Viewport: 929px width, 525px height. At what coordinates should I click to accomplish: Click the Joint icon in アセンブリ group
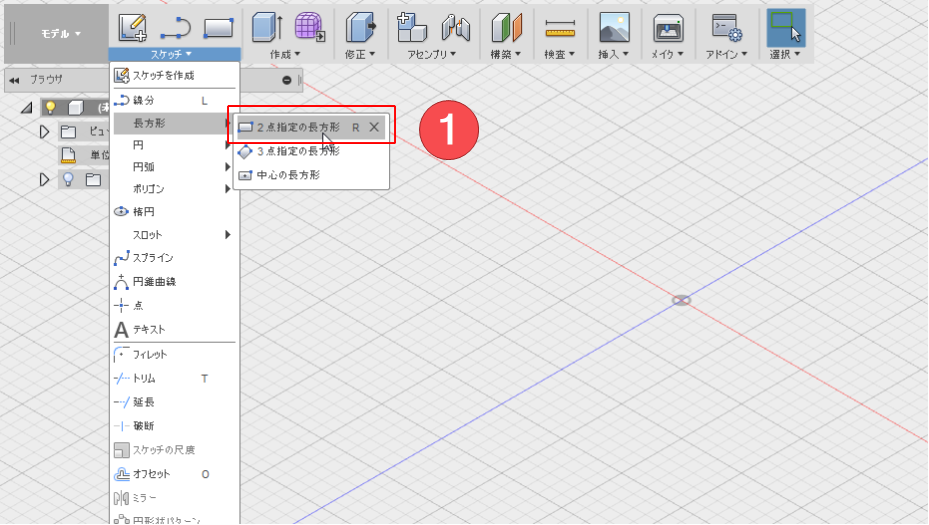point(456,27)
